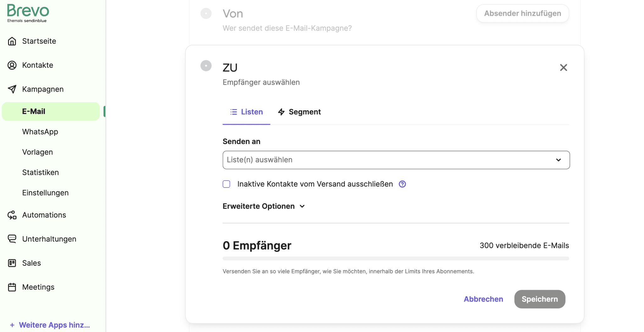This screenshot has width=644, height=332.
Task: Open Unterhaltungen chat section
Action: coord(49,239)
